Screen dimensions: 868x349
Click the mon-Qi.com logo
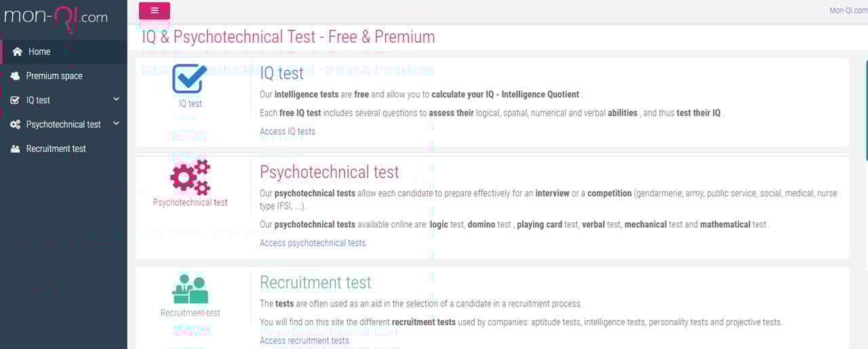[x=56, y=17]
